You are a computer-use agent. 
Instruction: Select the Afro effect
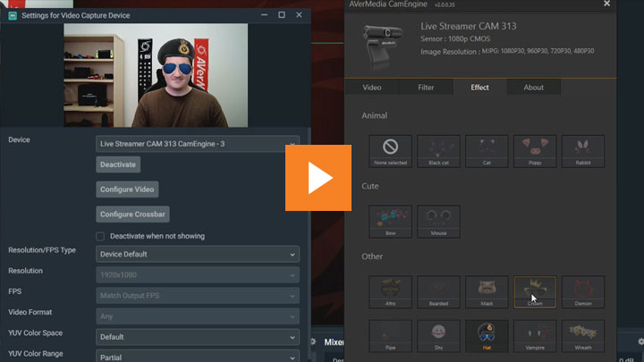tap(390, 291)
